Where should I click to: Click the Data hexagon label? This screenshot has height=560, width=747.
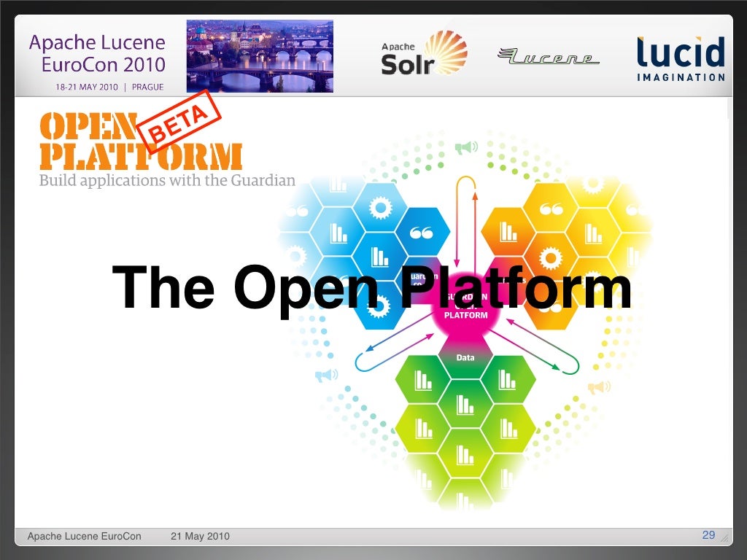465,357
